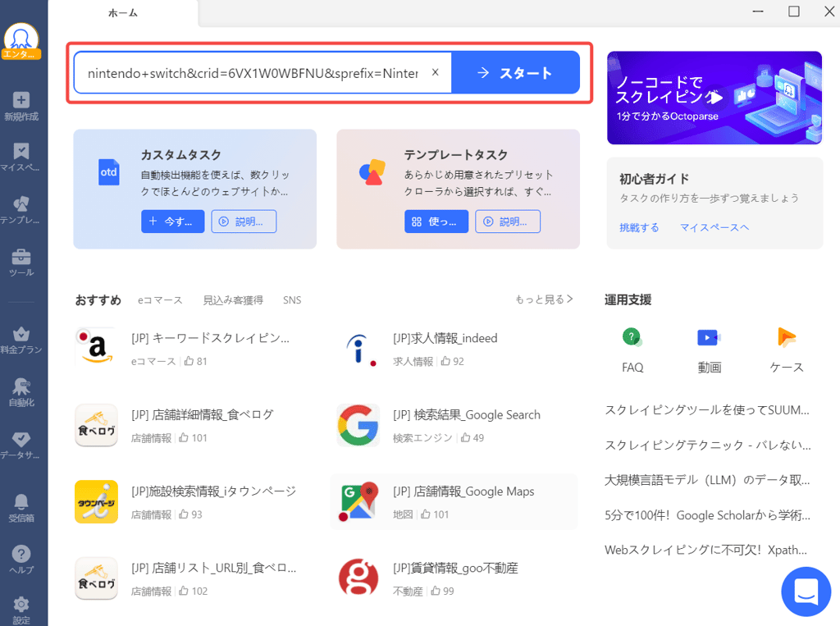Open the ツール toolbox sidebar icon

click(21, 257)
